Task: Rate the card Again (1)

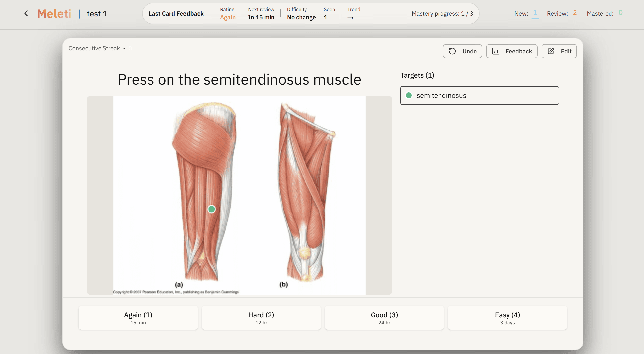Action: [138, 318]
